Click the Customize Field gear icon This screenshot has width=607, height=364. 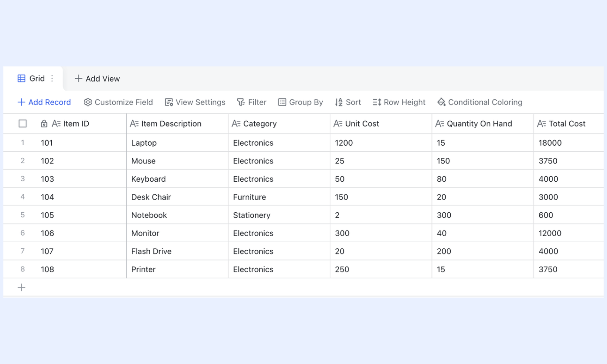[x=88, y=102]
